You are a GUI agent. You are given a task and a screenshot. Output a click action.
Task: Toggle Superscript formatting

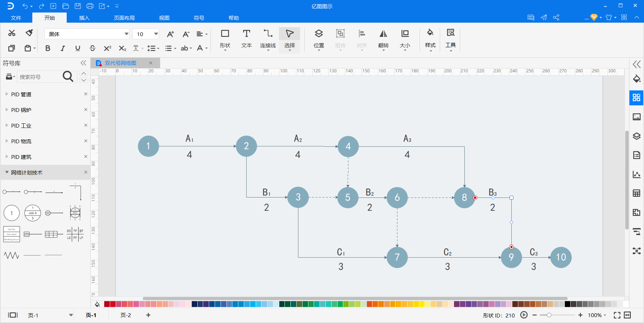[107, 48]
